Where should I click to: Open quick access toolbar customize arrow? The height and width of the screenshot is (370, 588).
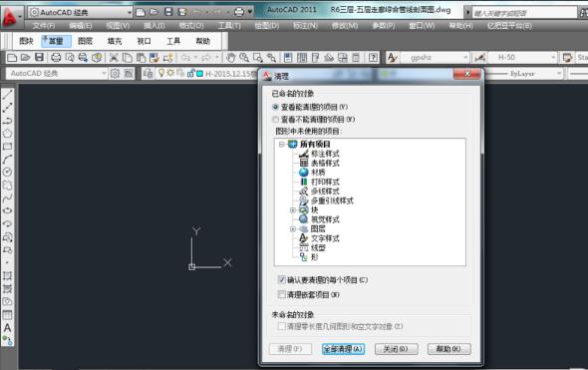(x=250, y=12)
